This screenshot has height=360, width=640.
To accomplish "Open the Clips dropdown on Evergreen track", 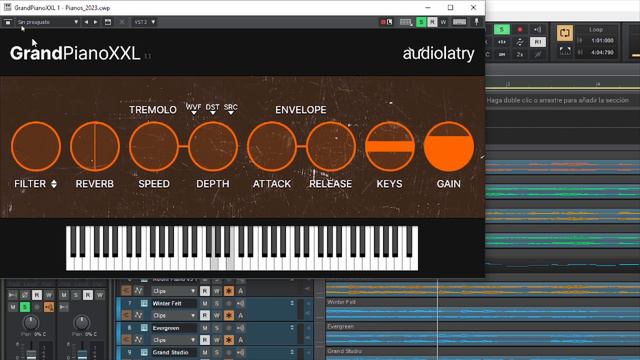I will coord(174,340).
